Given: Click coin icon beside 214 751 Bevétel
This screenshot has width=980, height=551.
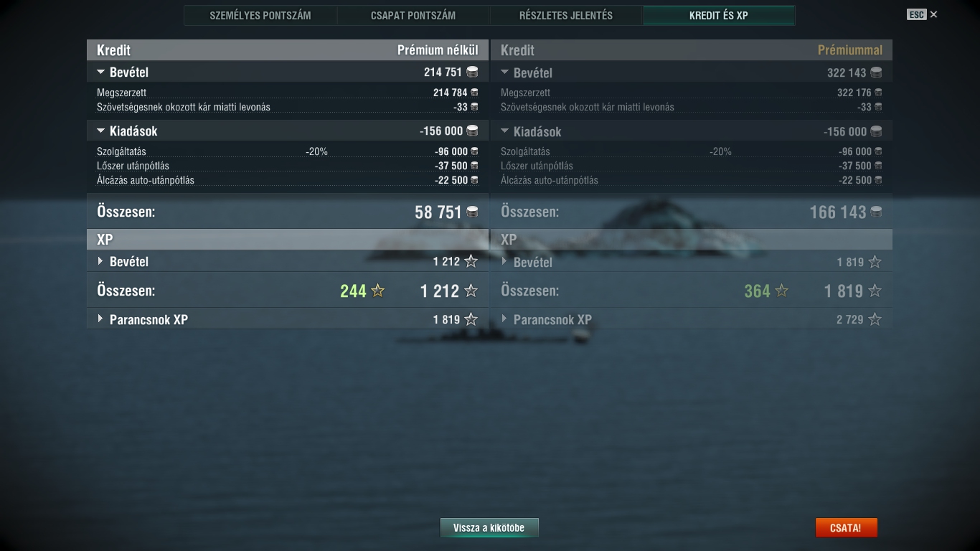Looking at the screenshot, I should [472, 72].
